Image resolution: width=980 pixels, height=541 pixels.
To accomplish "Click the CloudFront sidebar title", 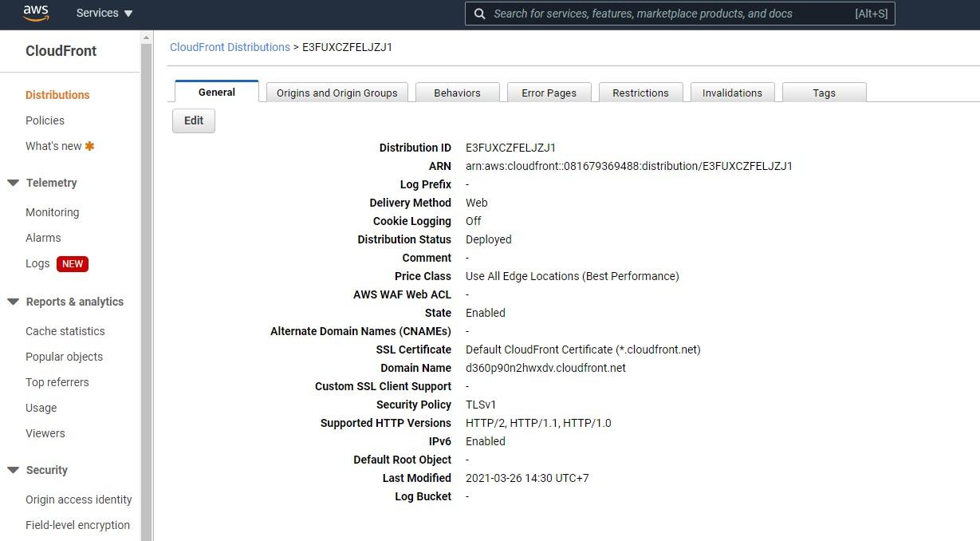I will 61,51.
